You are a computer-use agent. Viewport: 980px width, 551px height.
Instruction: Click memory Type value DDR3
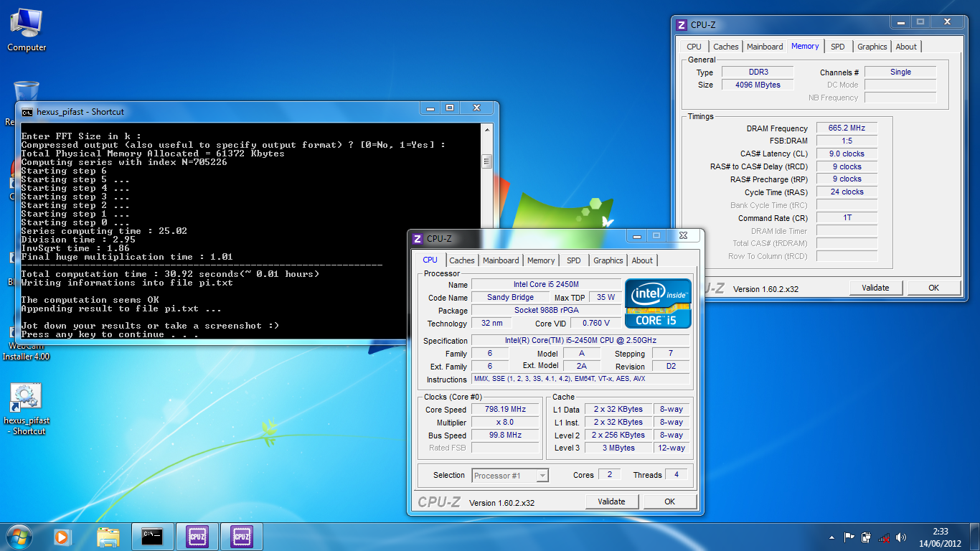pyautogui.click(x=757, y=72)
